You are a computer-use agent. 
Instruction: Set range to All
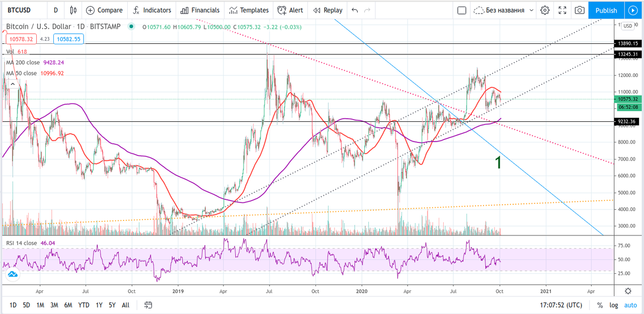click(x=126, y=305)
